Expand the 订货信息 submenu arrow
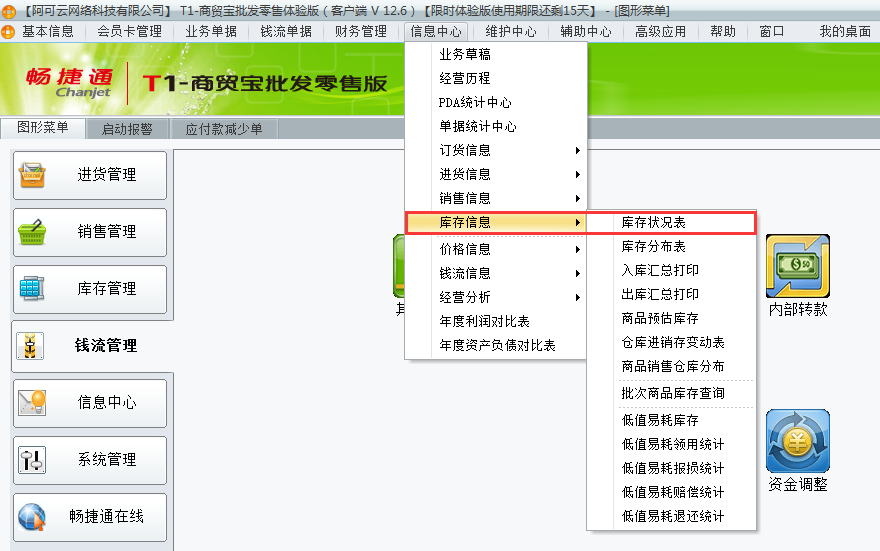Screen dimensions: 880x551 click(x=578, y=150)
